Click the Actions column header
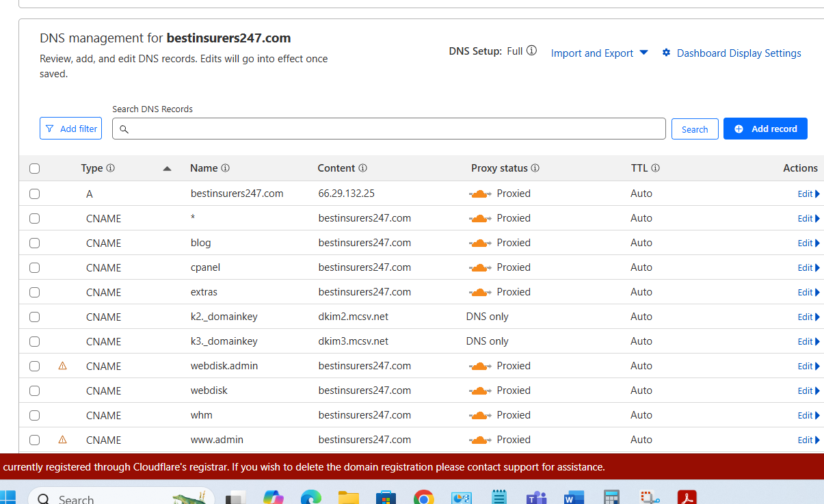Image resolution: width=824 pixels, height=504 pixels. point(800,168)
